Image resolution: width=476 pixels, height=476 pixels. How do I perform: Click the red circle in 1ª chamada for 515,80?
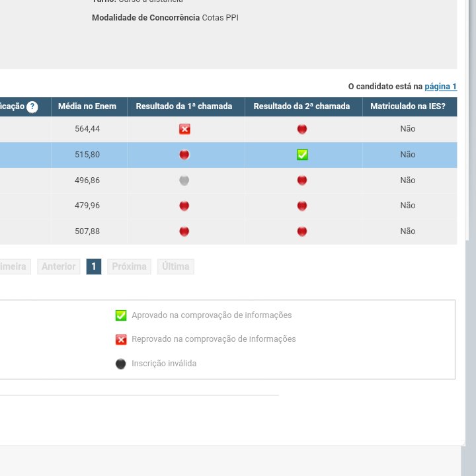point(184,155)
